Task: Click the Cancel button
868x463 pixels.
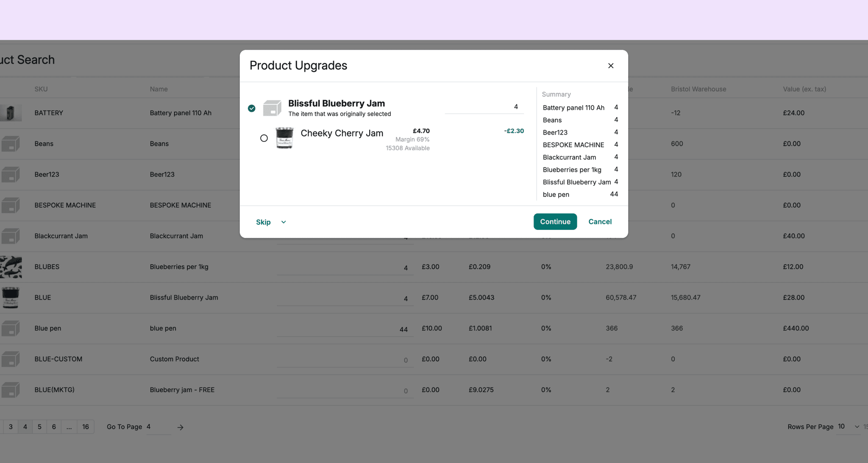Action: 600,222
